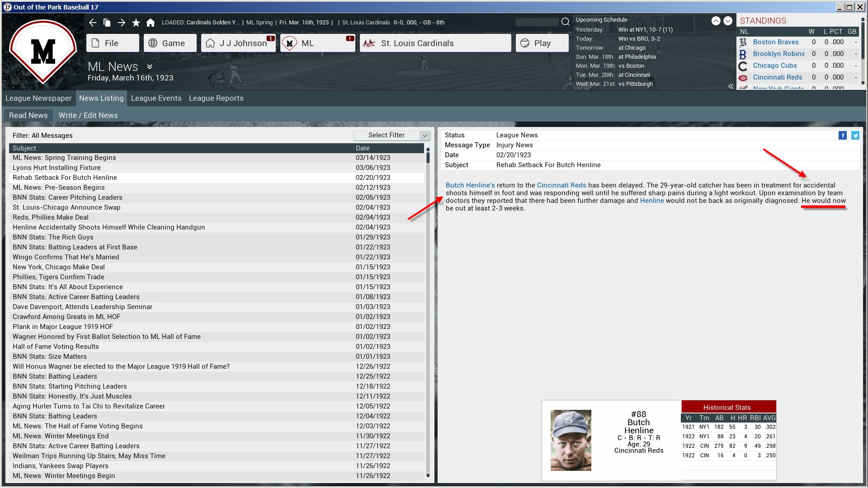
Task: Sort news list by Date column
Action: tap(389, 148)
